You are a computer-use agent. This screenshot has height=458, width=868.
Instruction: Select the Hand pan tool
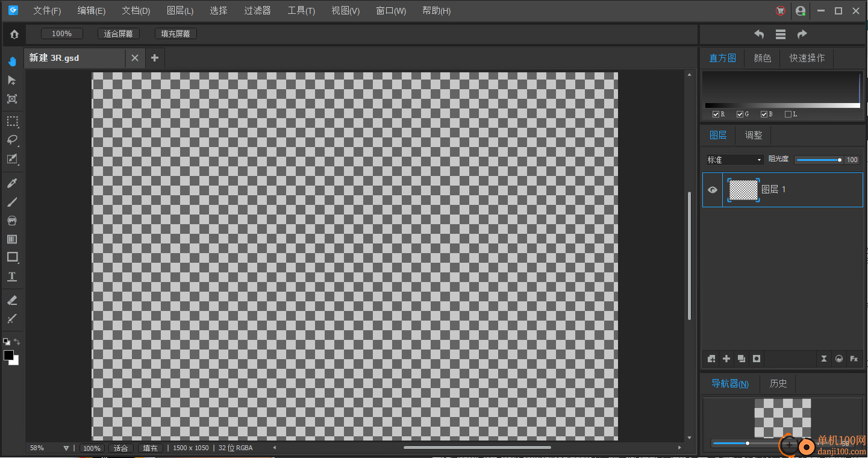(x=12, y=61)
